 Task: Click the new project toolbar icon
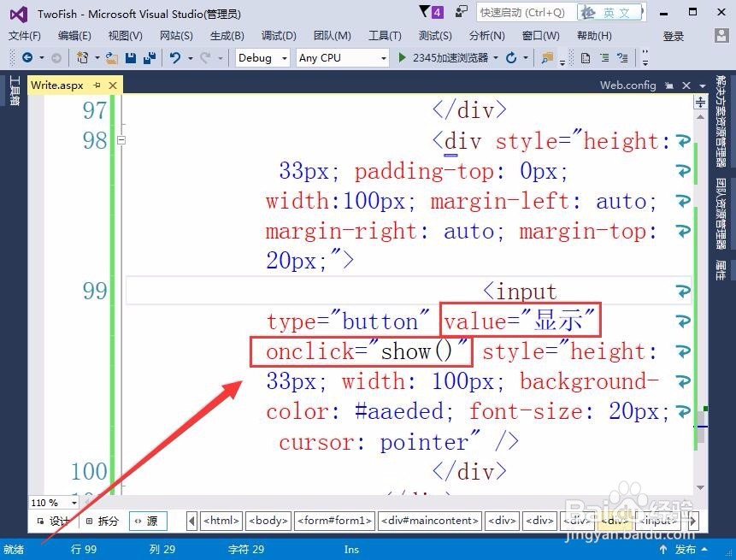pos(82,58)
